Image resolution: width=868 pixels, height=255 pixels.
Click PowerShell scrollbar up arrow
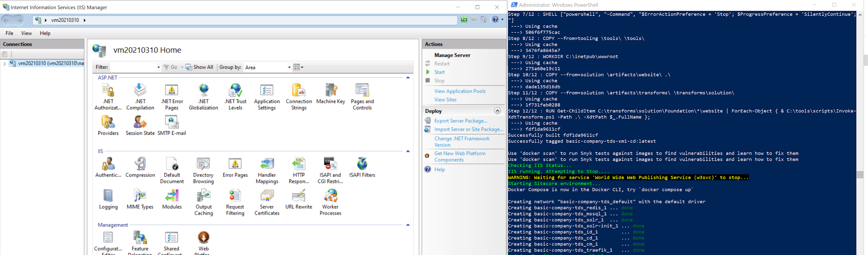[860, 15]
